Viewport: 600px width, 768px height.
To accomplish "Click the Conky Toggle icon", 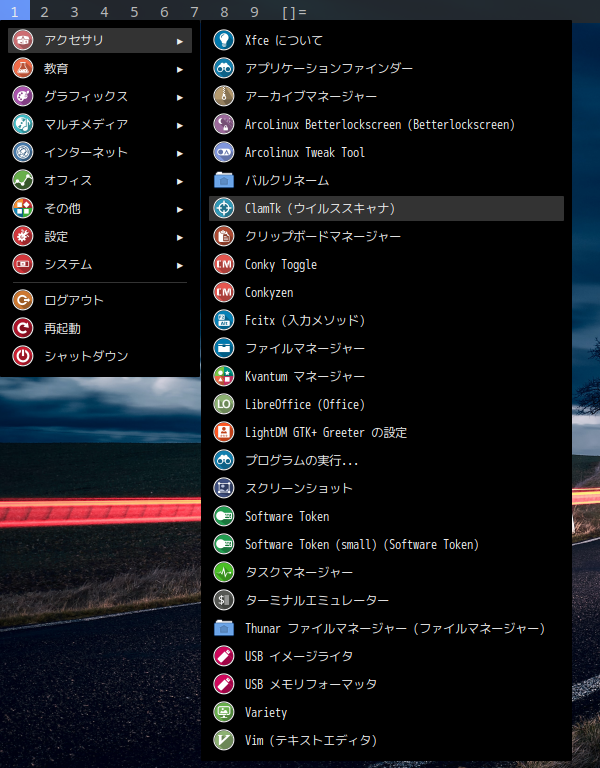I will click(224, 264).
